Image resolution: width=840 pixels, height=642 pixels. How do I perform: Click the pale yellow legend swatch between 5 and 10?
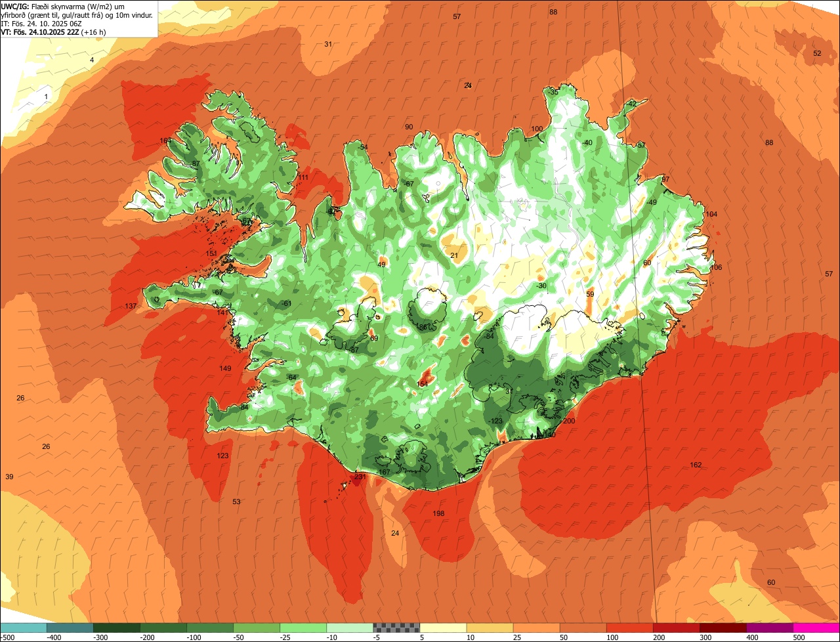[443, 627]
